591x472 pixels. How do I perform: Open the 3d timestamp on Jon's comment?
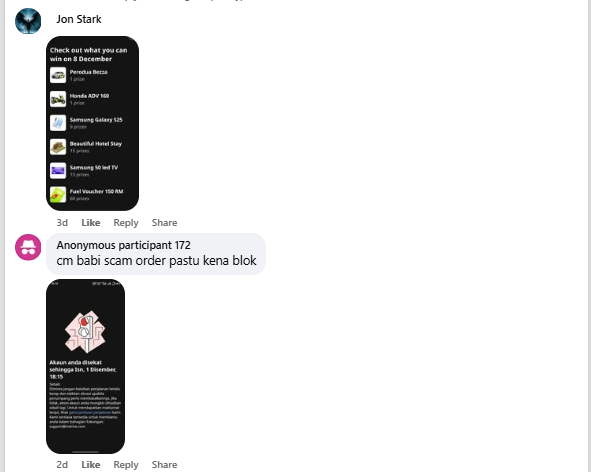click(x=62, y=223)
